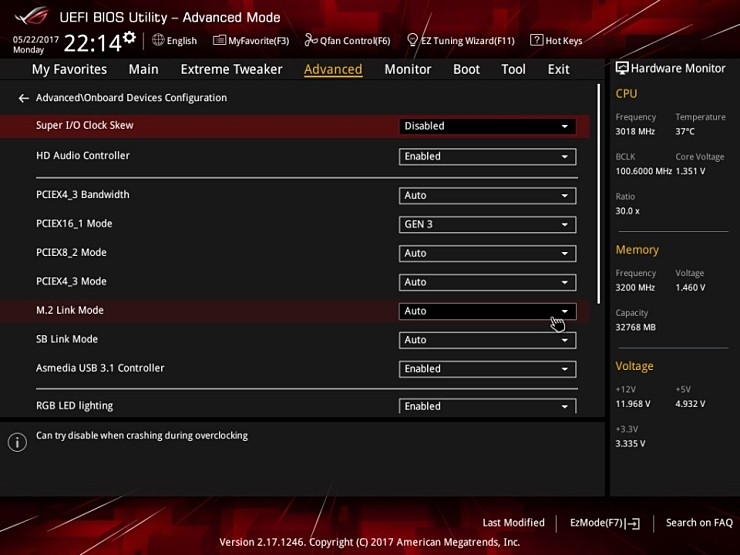The image size is (740, 555).
Task: Switch to My Favorites tab
Action: pyautogui.click(x=69, y=69)
